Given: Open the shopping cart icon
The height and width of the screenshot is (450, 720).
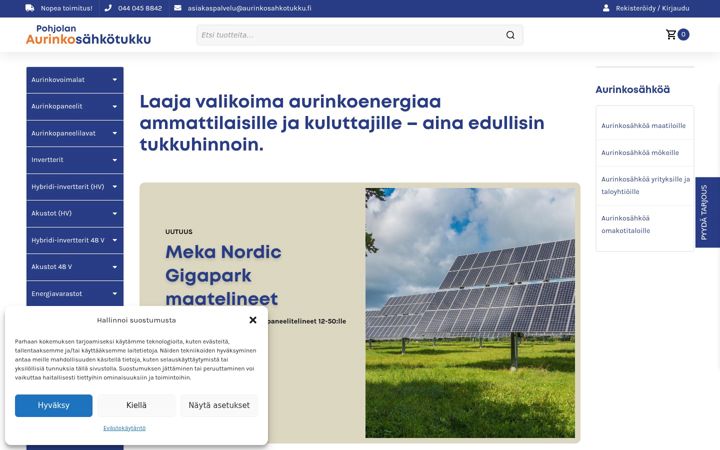Looking at the screenshot, I should click(671, 34).
